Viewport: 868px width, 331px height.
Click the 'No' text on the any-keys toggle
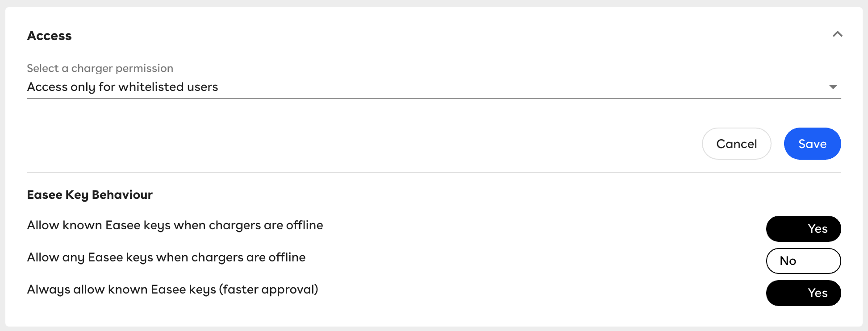click(788, 261)
